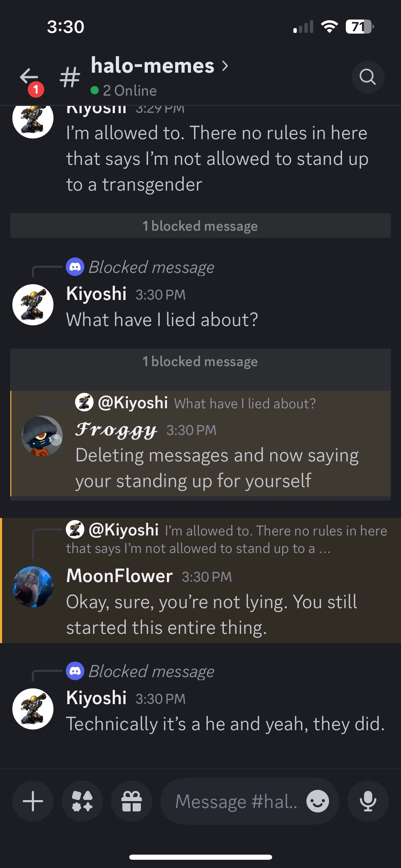Open Froggy's avatar profile
The image size is (401, 868).
pos(42,436)
